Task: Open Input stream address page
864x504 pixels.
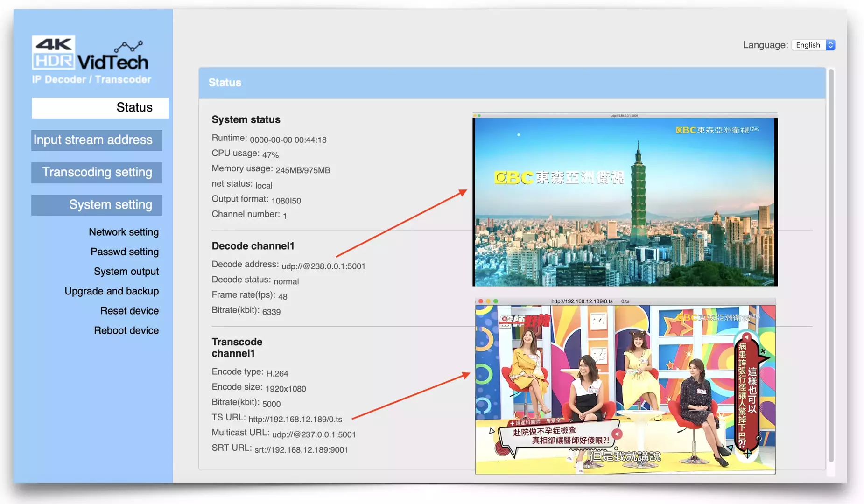Action: pyautogui.click(x=97, y=140)
